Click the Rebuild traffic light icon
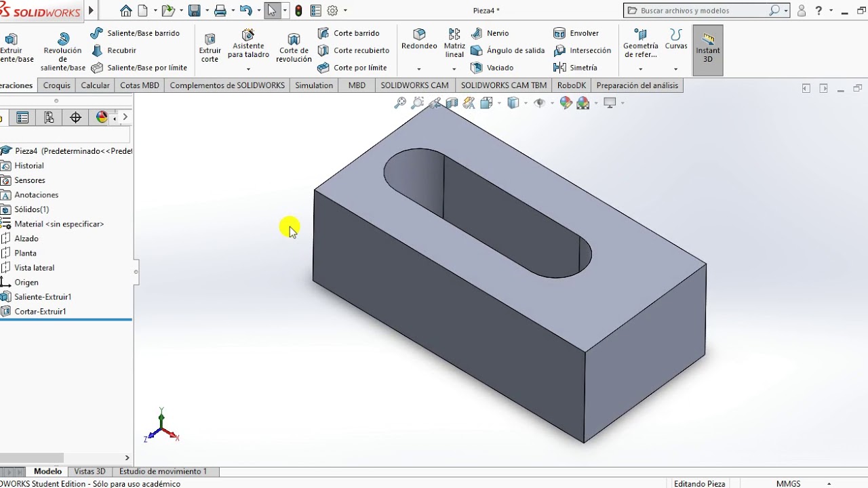This screenshot has height=488, width=868. coord(298,11)
